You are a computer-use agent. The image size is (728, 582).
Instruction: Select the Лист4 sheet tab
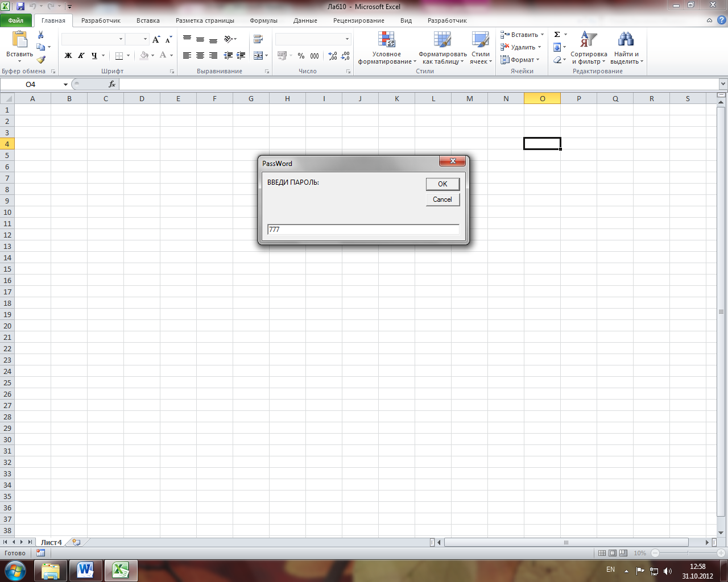[x=51, y=542]
